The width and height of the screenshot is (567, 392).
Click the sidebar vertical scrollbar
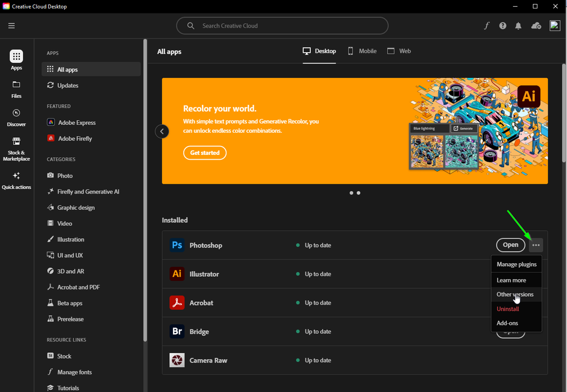(145, 189)
